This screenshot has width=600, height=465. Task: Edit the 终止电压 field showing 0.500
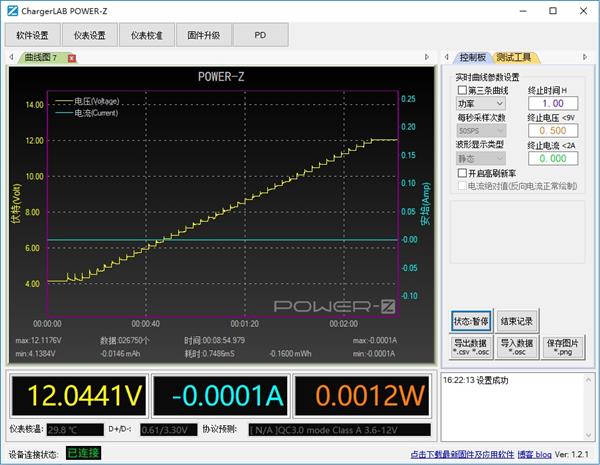(553, 131)
